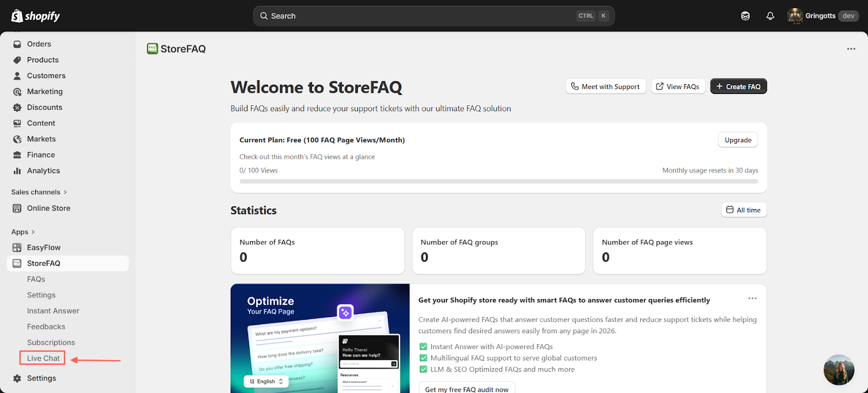Click the Current Plan: Free heading text

point(322,140)
